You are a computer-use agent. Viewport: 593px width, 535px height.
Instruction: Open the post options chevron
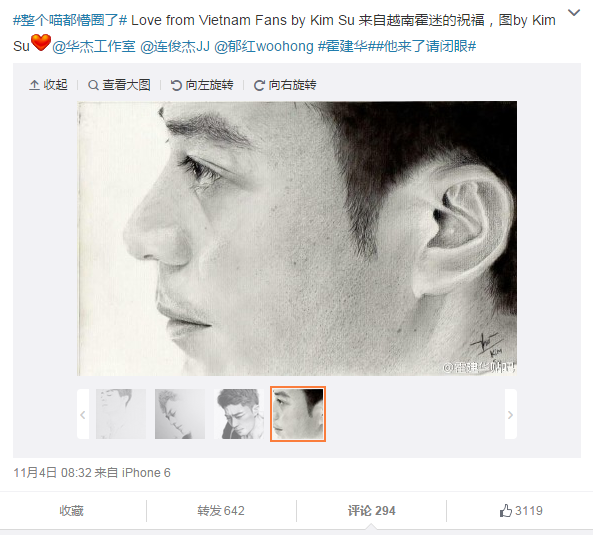click(574, 13)
